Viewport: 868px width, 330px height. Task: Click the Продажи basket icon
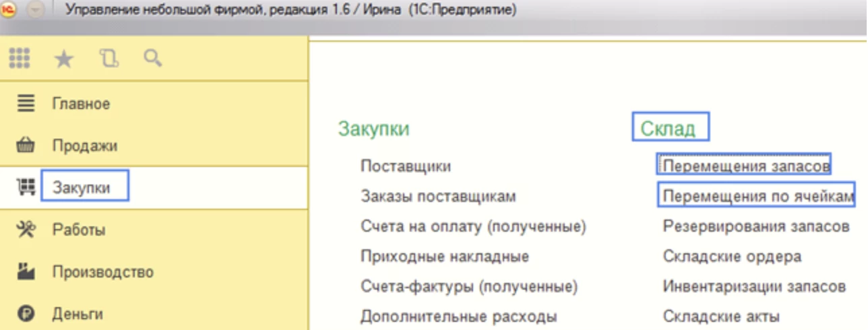pos(26,146)
